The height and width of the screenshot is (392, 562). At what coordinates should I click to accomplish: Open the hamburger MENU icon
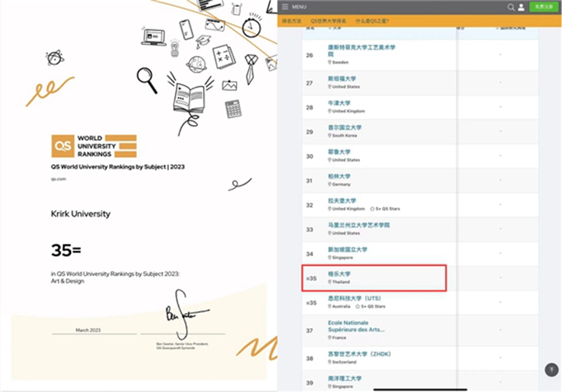pyautogui.click(x=285, y=7)
